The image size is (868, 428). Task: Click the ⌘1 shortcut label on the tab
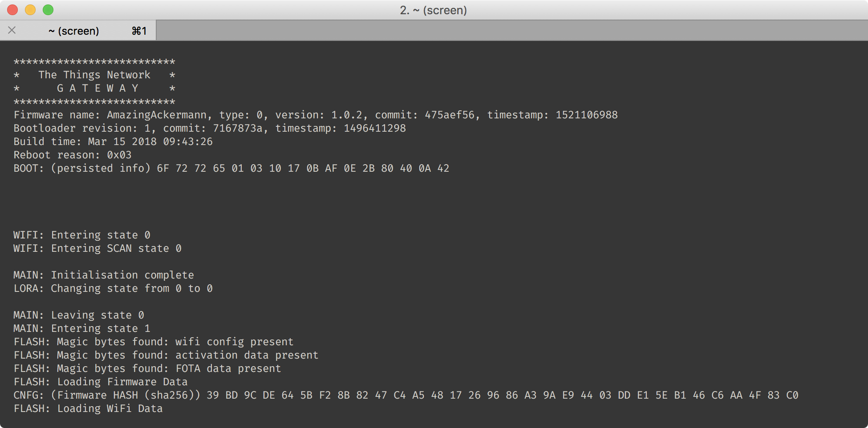(x=139, y=30)
